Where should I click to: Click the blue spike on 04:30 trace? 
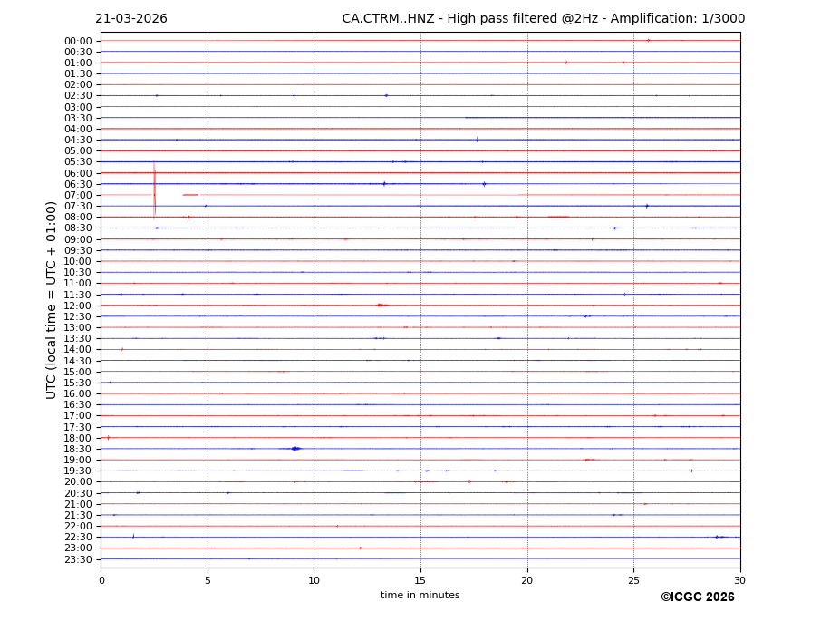pyautogui.click(x=478, y=140)
